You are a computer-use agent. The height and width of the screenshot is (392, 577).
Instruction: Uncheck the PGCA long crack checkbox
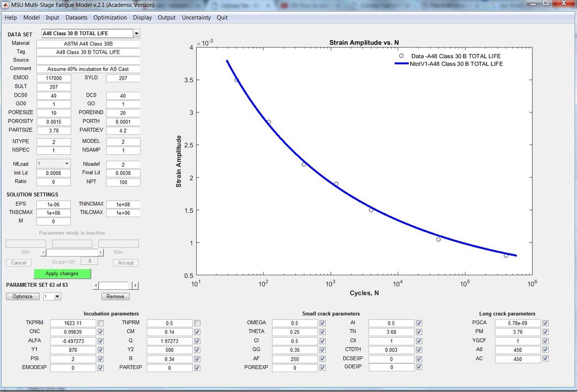[545, 323]
